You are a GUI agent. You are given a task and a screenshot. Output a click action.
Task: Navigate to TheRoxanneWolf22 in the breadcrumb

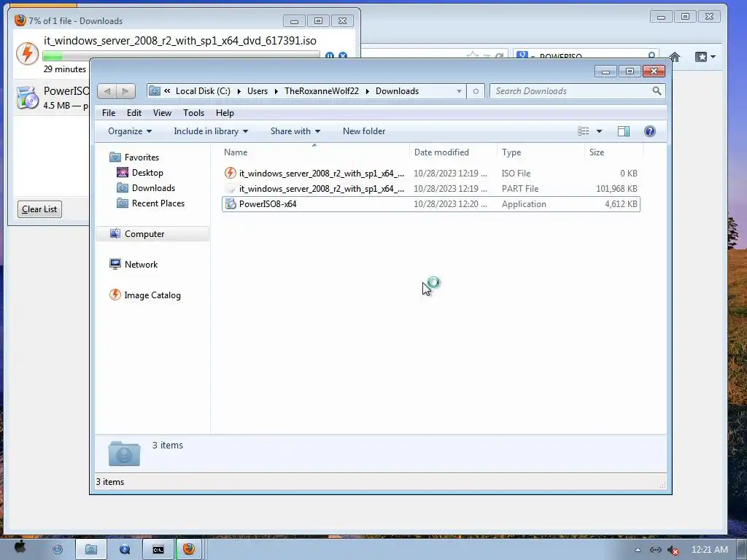322,91
